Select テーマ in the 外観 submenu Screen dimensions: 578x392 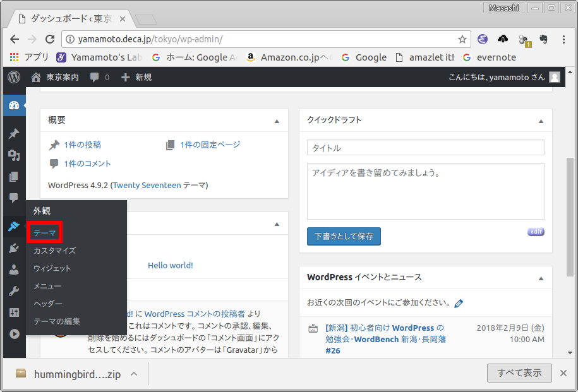pos(44,233)
